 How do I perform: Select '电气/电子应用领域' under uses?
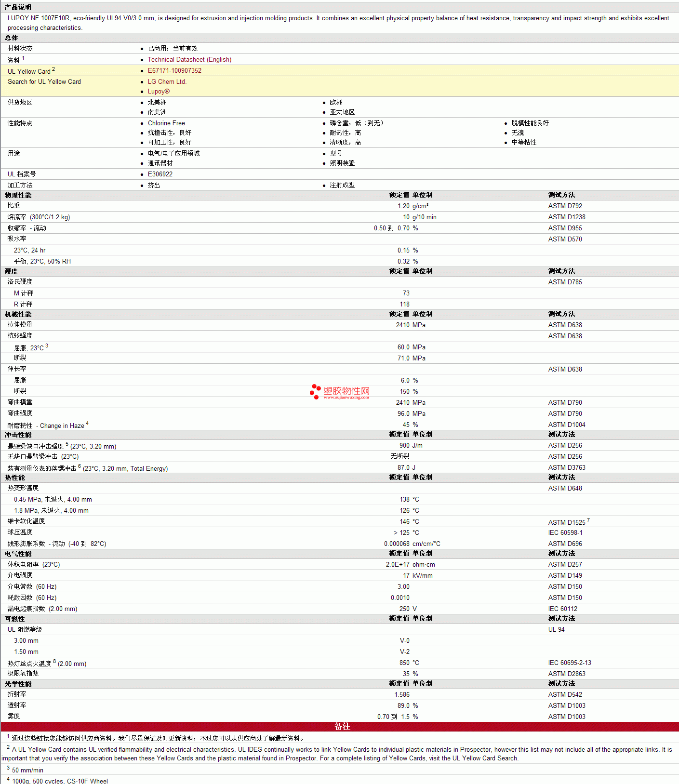point(173,154)
